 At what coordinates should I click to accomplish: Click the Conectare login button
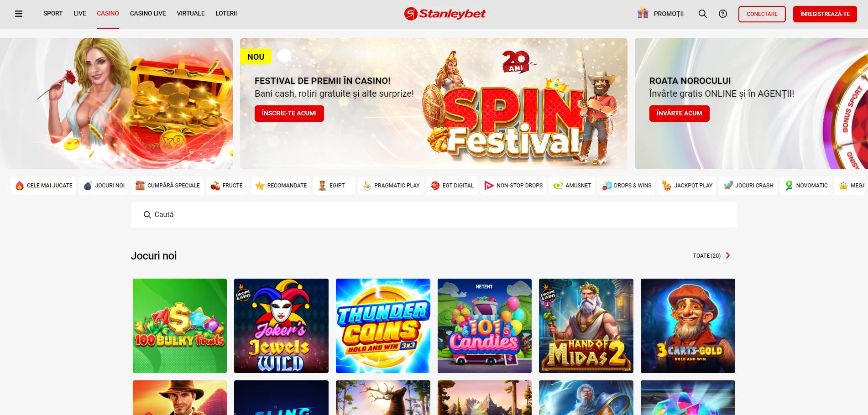click(762, 14)
